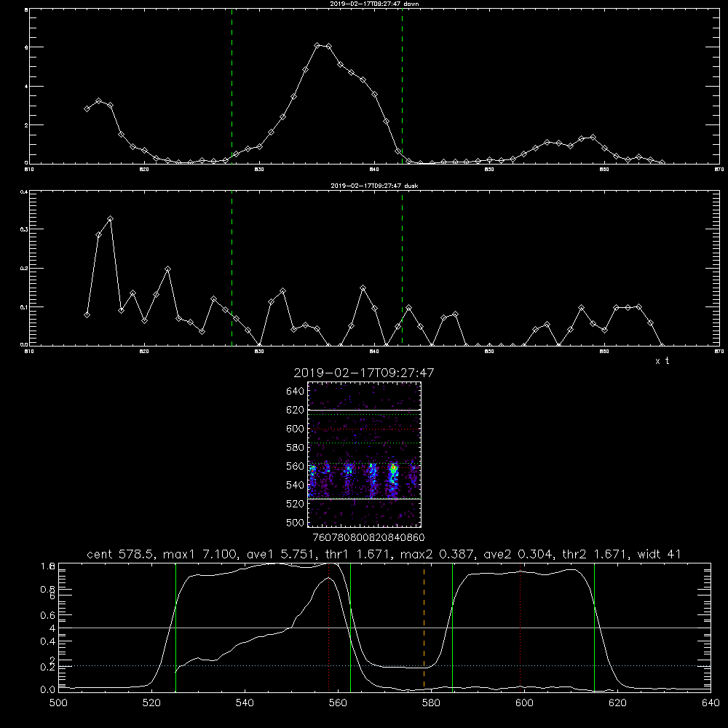Click the red dotted line near 558 in bottom plot
This screenshot has height=728, width=728.
point(329,627)
